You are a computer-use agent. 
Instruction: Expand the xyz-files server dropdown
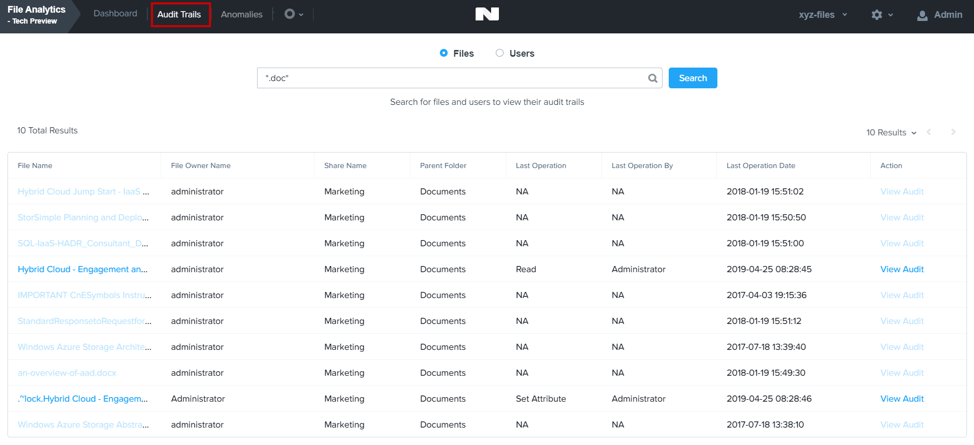click(x=823, y=15)
